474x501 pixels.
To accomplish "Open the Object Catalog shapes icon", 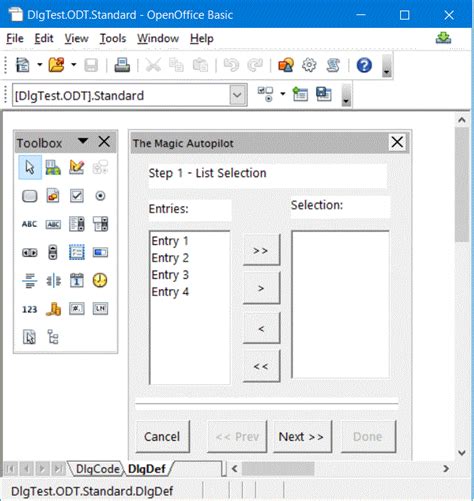I will (x=286, y=65).
